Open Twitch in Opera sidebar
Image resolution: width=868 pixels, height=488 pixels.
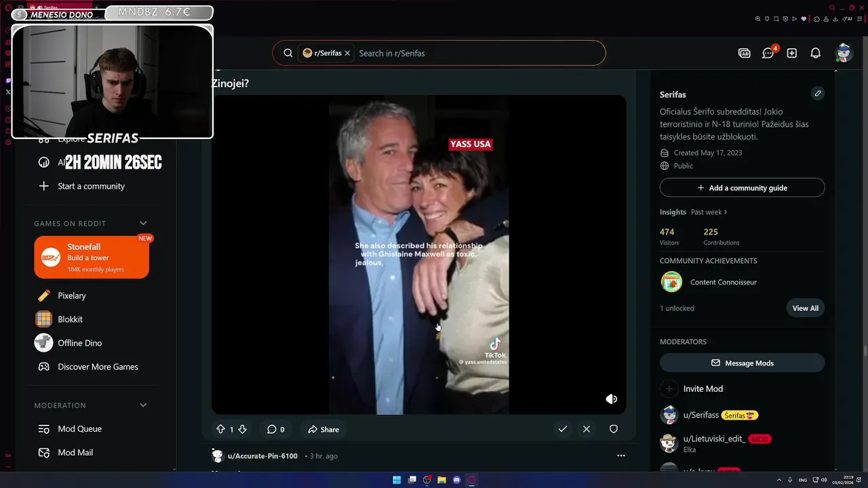coord(8,81)
